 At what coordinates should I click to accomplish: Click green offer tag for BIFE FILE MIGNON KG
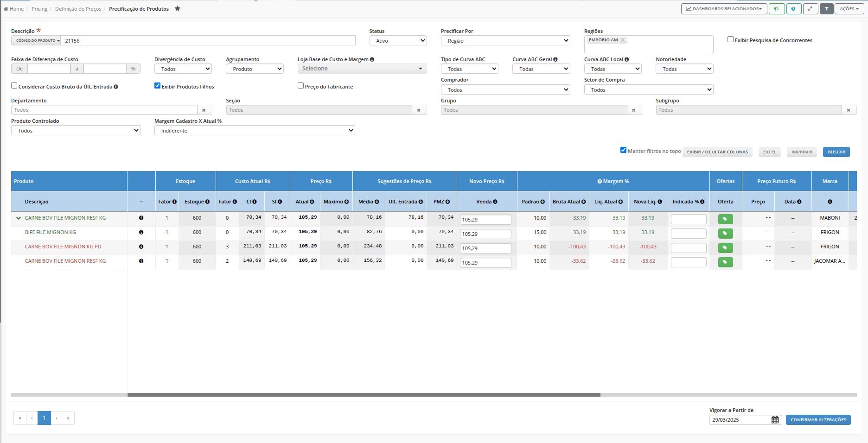tap(725, 234)
